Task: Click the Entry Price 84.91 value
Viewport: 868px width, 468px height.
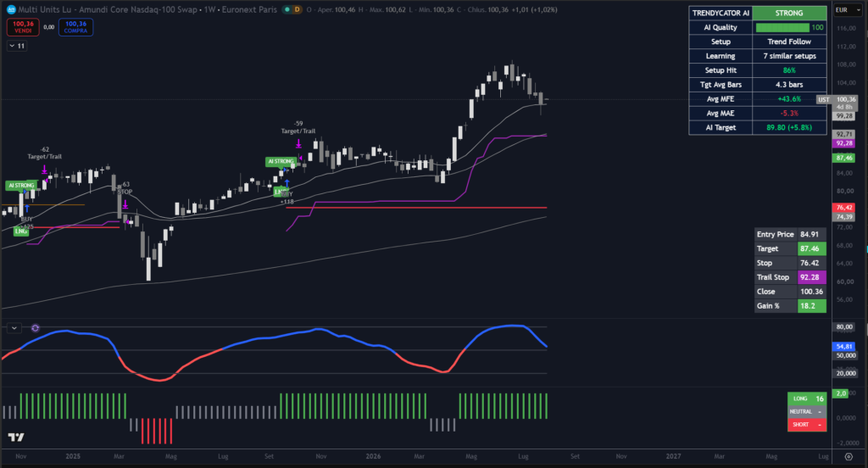Action: point(811,234)
